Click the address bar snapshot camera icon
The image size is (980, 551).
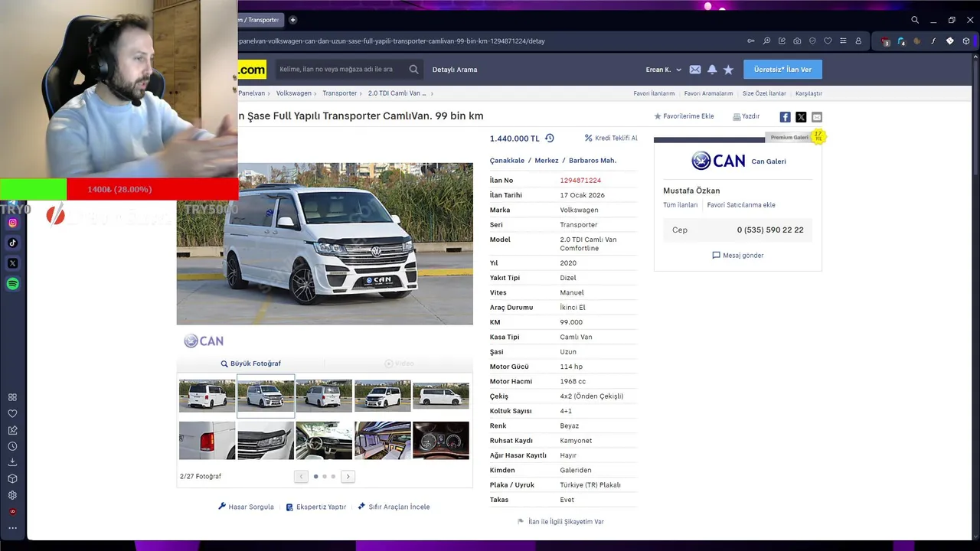(x=797, y=41)
